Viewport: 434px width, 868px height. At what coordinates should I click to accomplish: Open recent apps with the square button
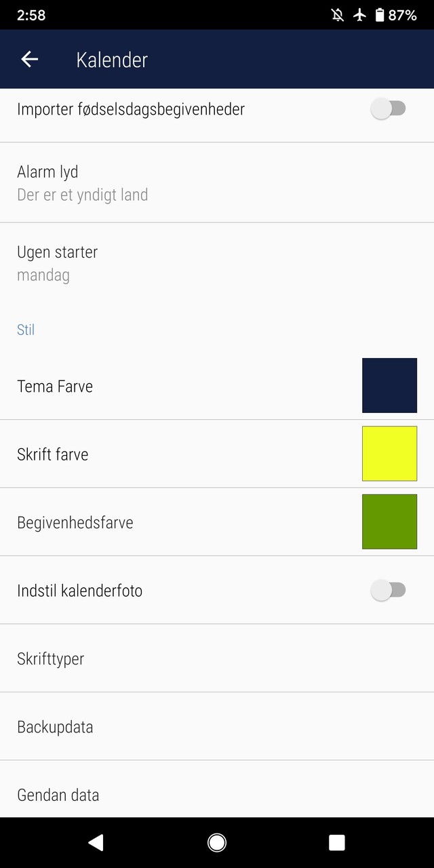(336, 842)
